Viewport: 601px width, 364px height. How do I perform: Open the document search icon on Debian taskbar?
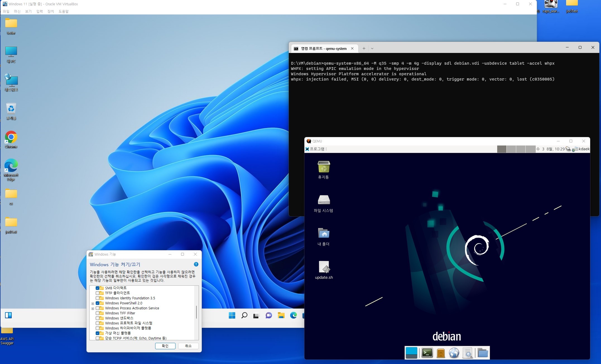click(468, 353)
